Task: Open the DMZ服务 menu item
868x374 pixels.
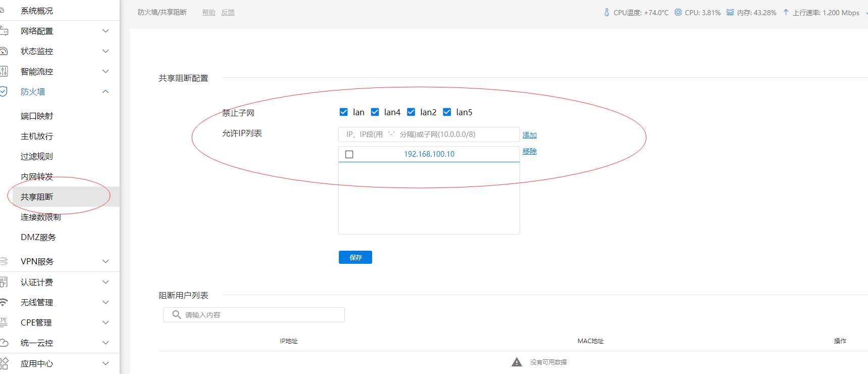Action: [x=38, y=237]
